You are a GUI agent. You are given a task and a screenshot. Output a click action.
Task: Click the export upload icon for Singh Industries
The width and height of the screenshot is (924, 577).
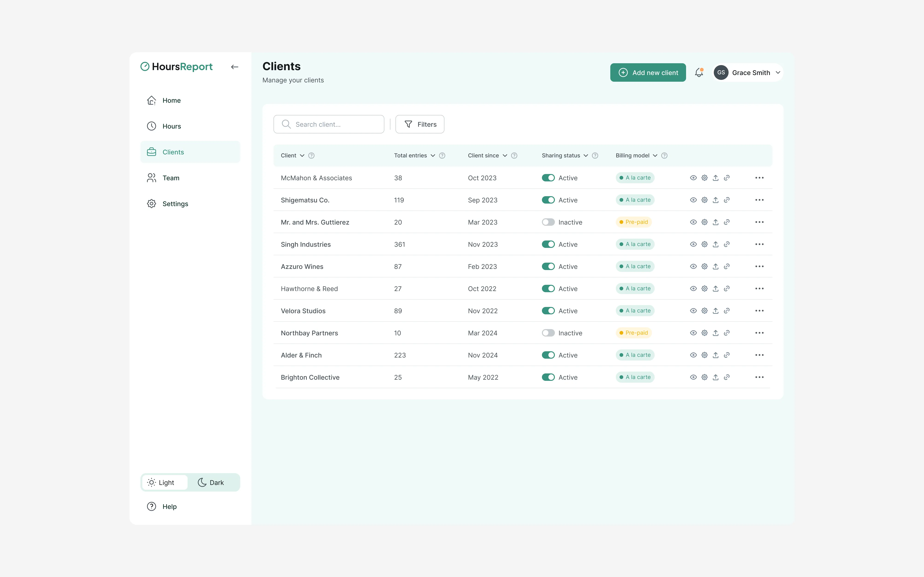point(716,244)
